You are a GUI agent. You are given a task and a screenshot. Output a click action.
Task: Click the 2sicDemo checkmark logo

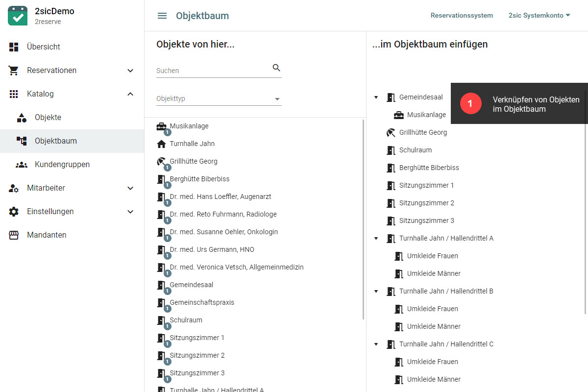click(18, 16)
